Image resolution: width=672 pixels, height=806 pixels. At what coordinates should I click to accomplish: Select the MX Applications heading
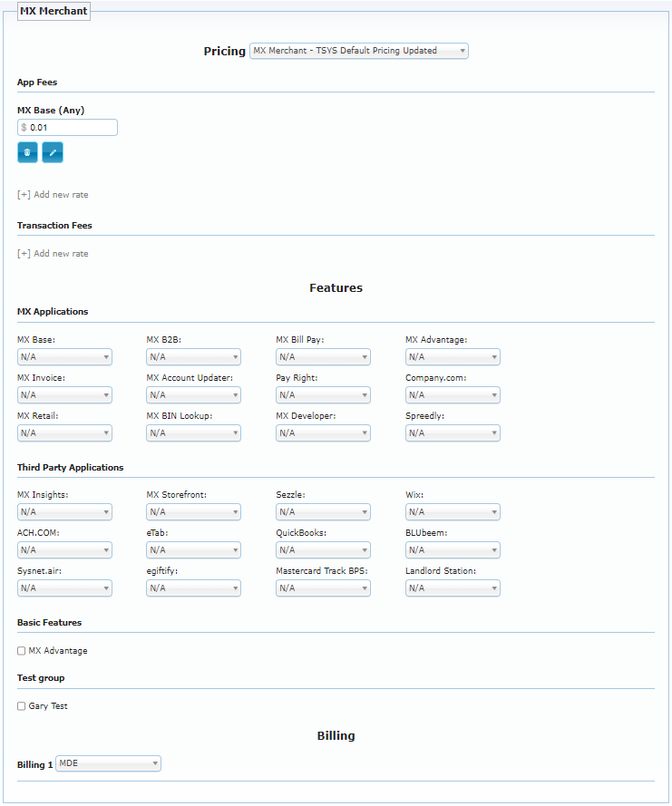coord(53,312)
